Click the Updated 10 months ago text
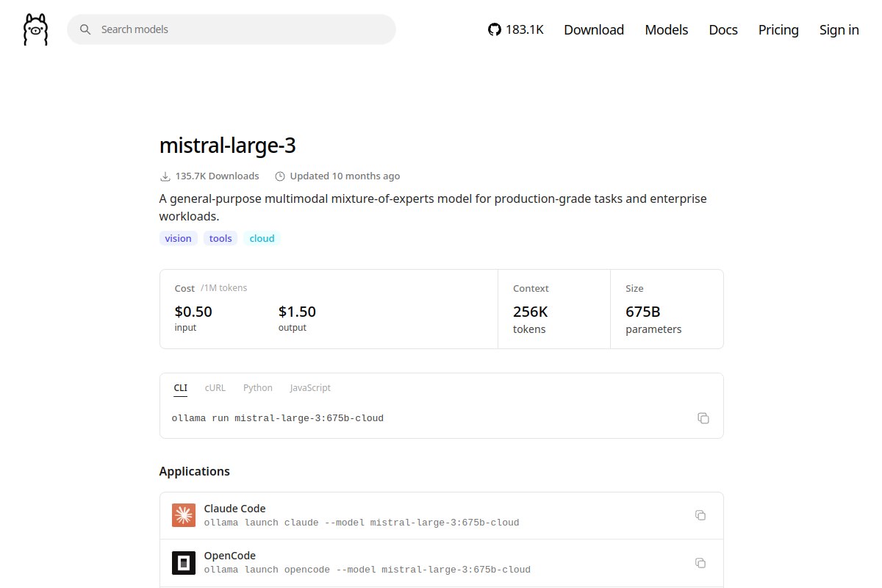882x588 pixels. click(x=345, y=176)
